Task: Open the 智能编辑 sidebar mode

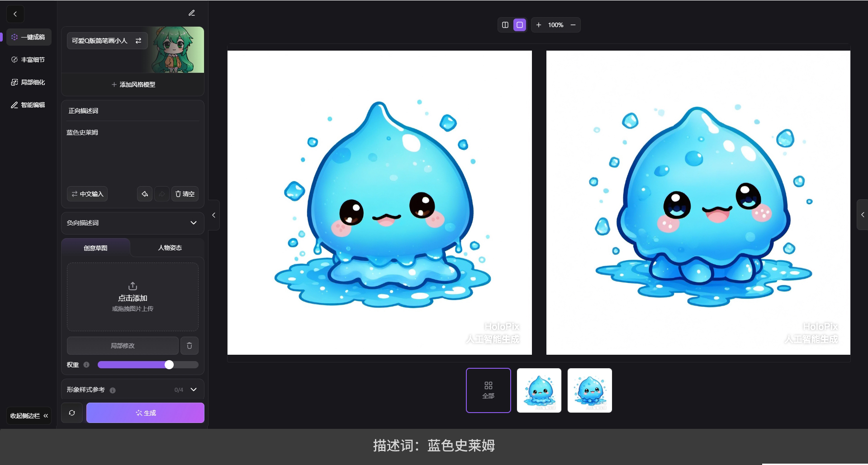Action: pyautogui.click(x=28, y=105)
